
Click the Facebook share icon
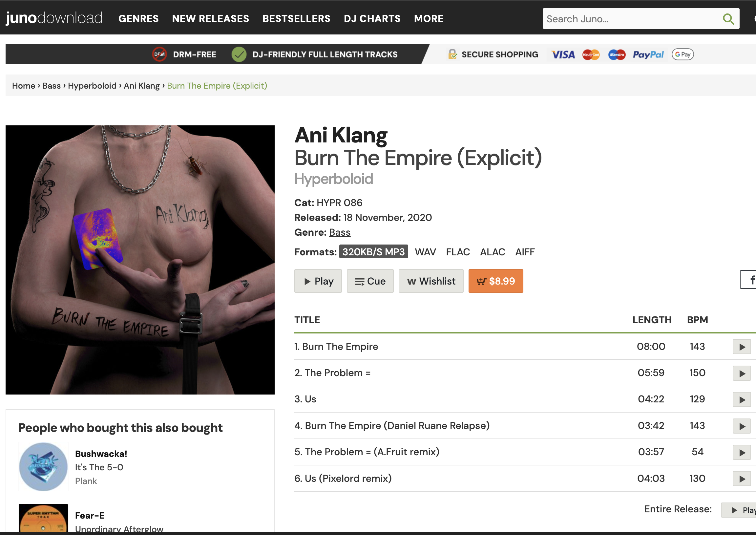click(749, 280)
